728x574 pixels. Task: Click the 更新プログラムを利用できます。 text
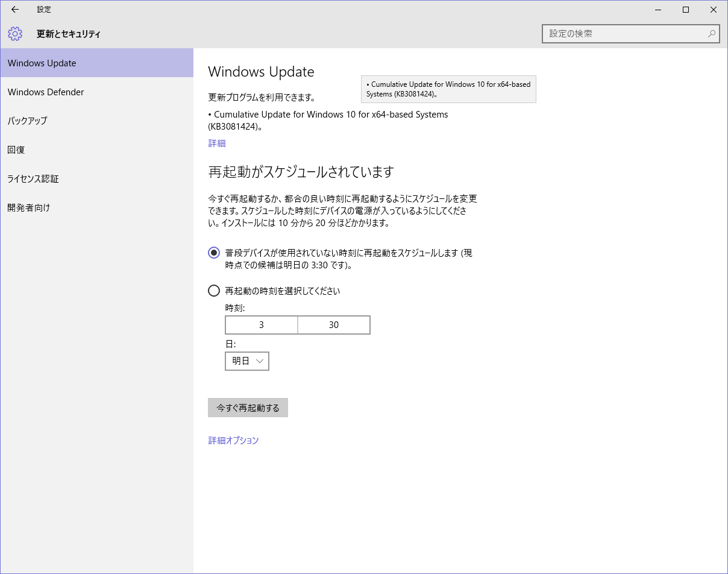[x=262, y=98]
